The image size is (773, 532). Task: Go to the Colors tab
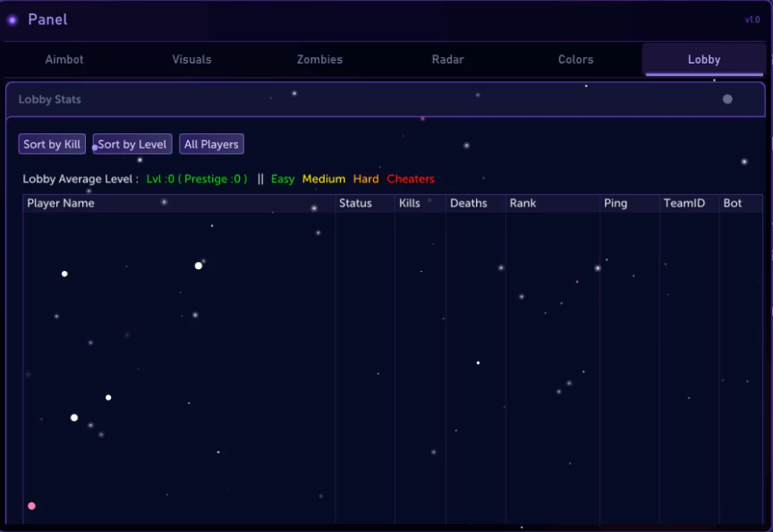coord(575,60)
